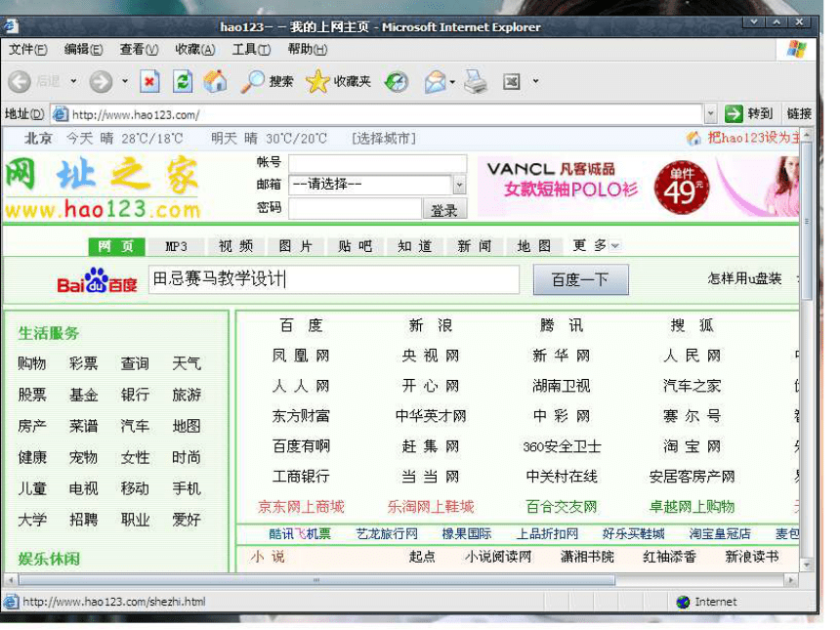This screenshot has height=630, width=840.
Task: Click the IE icon in title bar
Action: pyautogui.click(x=11, y=25)
